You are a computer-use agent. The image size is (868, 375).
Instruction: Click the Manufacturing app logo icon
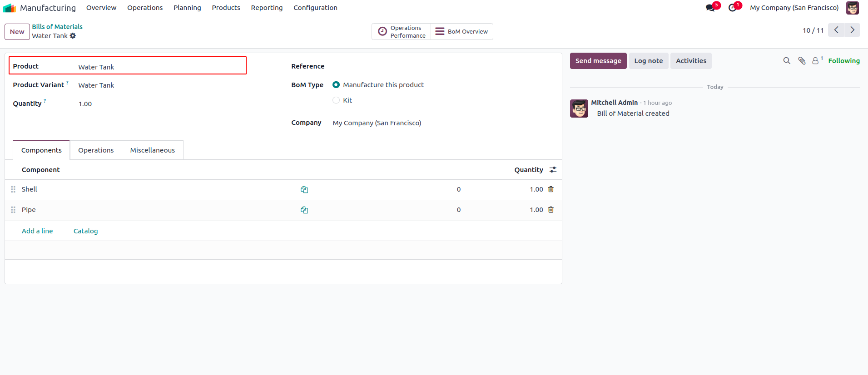tap(9, 8)
